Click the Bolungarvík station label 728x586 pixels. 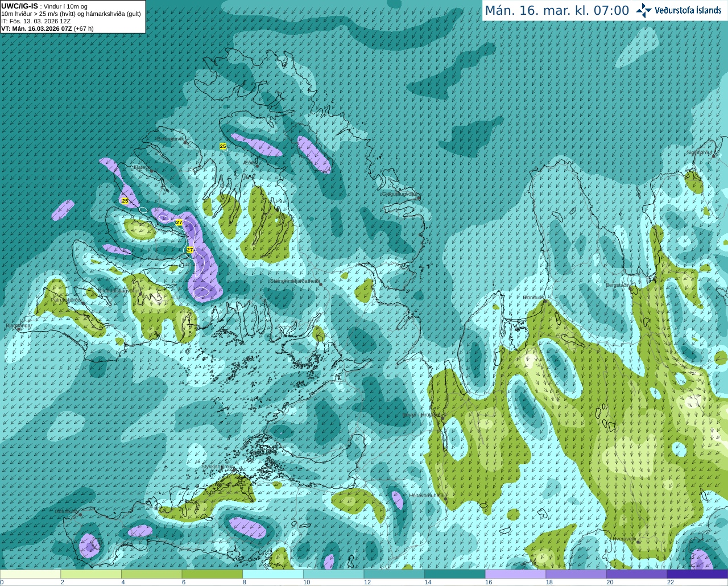(x=170, y=139)
